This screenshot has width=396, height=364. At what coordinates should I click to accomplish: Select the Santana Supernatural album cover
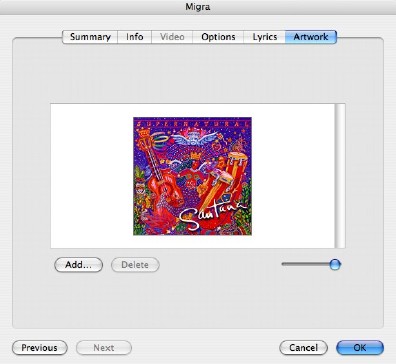pos(192,176)
